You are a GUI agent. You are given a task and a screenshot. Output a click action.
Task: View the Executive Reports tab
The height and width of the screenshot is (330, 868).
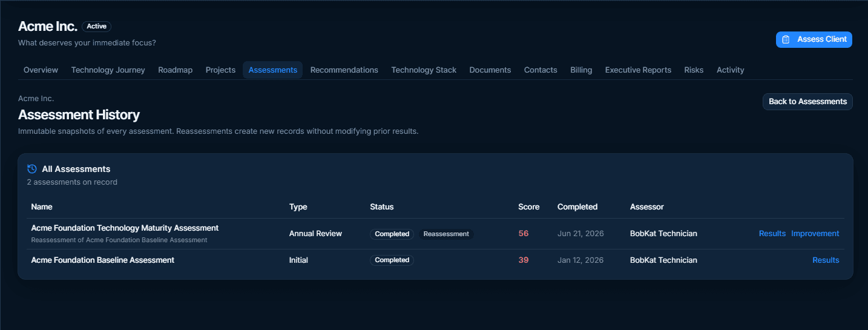638,70
